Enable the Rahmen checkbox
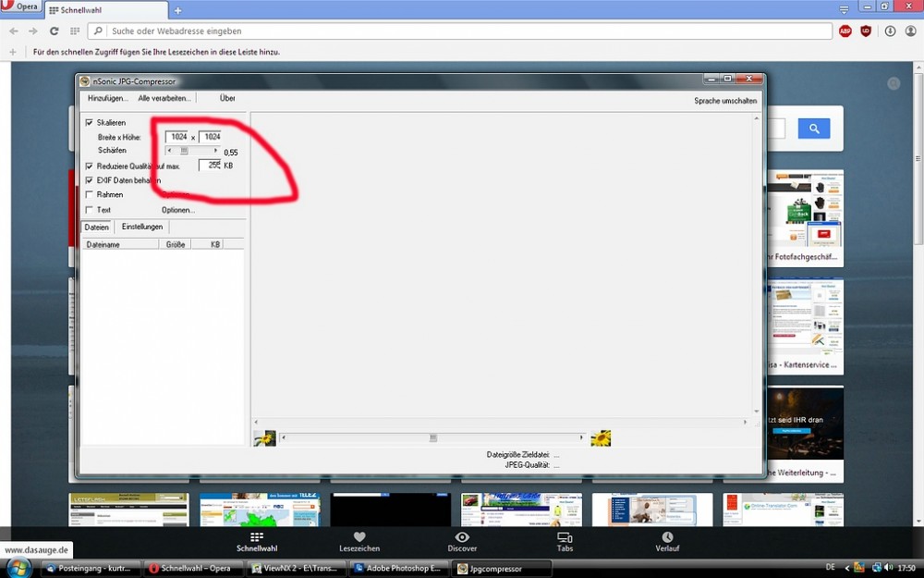 (x=89, y=194)
